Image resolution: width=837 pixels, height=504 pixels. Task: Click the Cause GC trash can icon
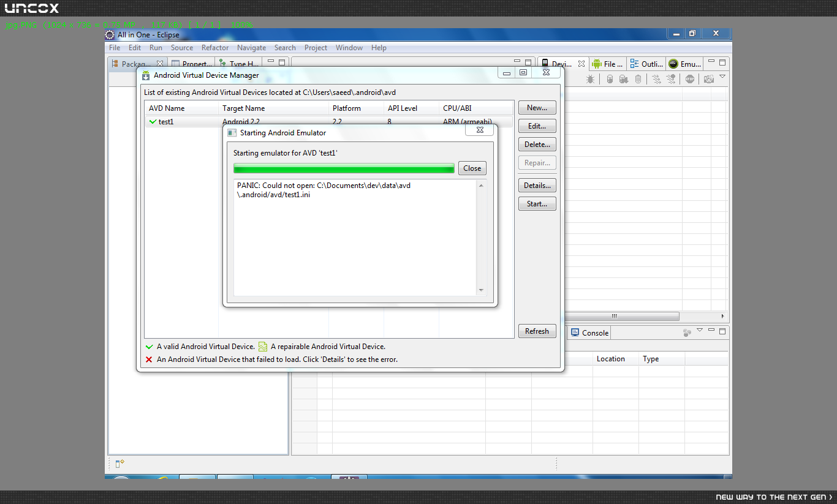[x=638, y=79]
